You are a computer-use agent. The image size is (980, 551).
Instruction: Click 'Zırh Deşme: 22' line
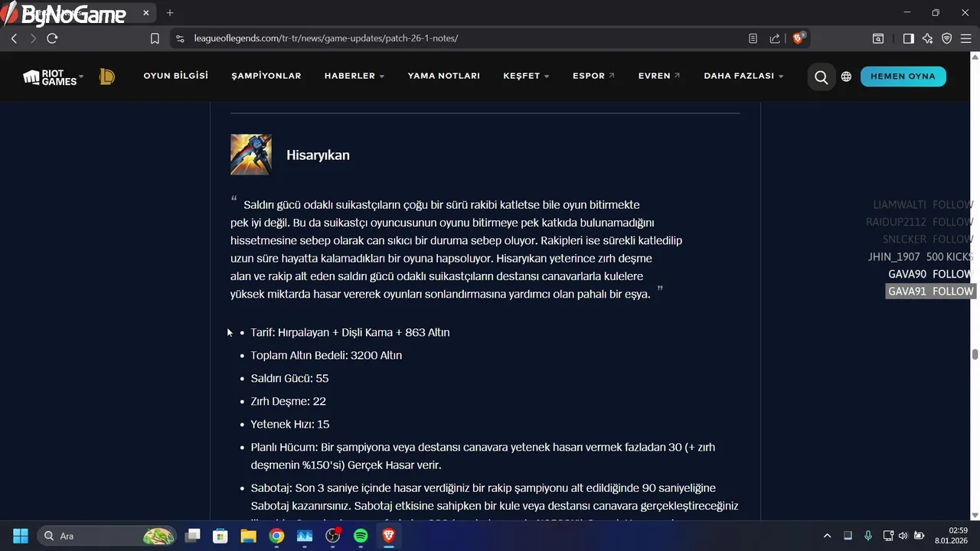pyautogui.click(x=288, y=401)
